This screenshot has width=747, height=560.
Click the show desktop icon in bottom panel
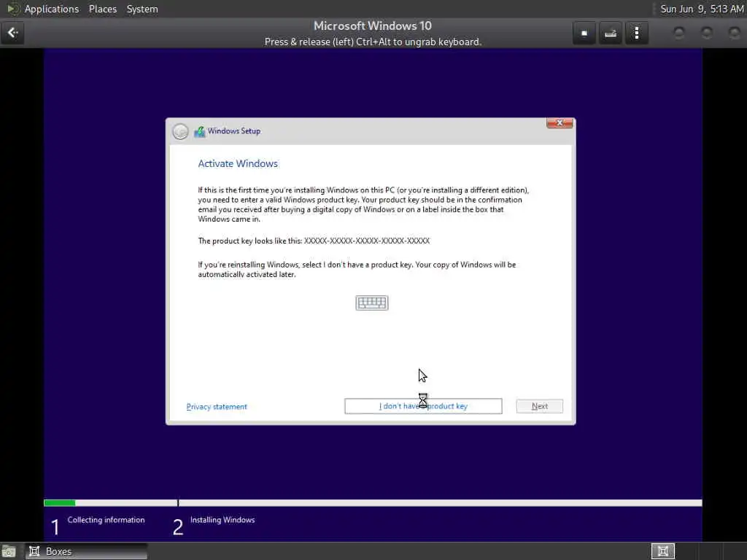tap(9, 551)
